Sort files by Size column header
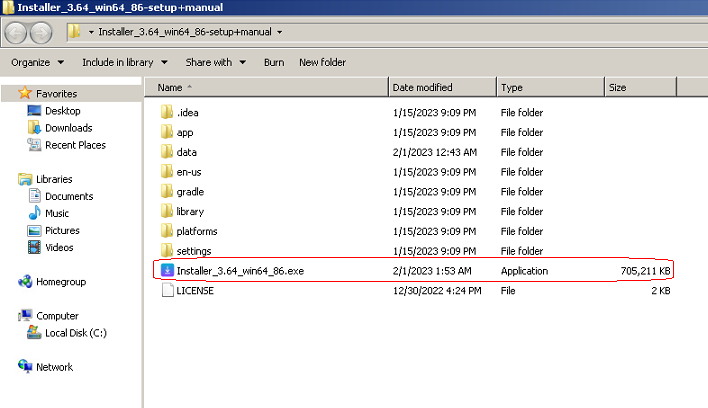708x408 pixels. click(x=618, y=88)
